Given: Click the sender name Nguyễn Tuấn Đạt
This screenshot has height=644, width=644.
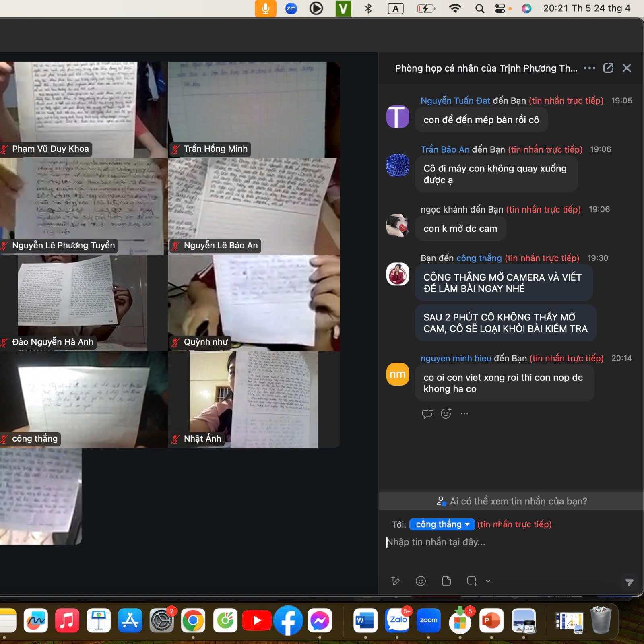Looking at the screenshot, I should coord(455,101).
